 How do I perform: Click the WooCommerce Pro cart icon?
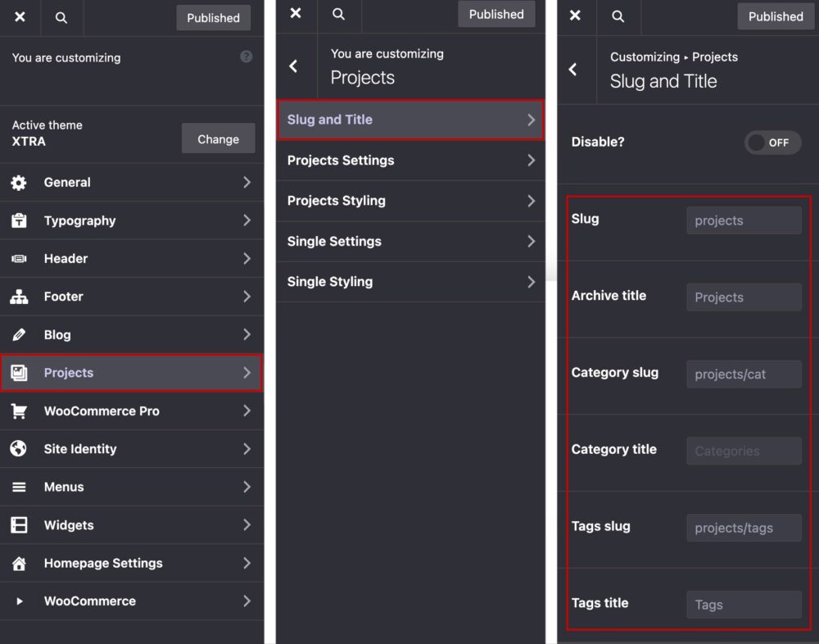(x=20, y=410)
